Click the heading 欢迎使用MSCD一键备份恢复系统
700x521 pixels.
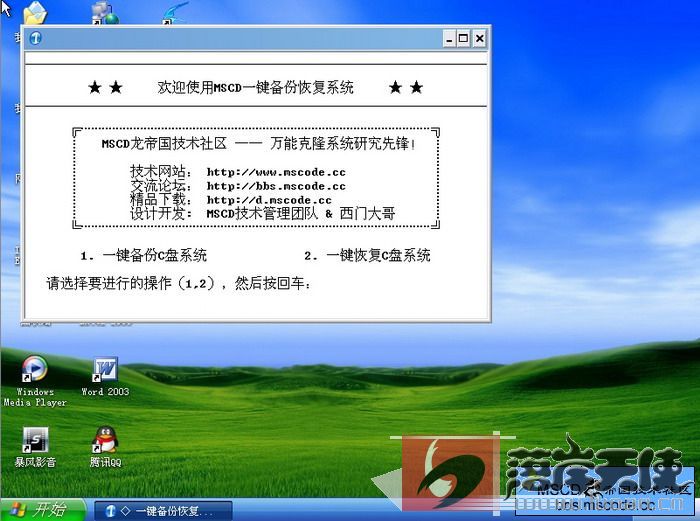pos(255,87)
